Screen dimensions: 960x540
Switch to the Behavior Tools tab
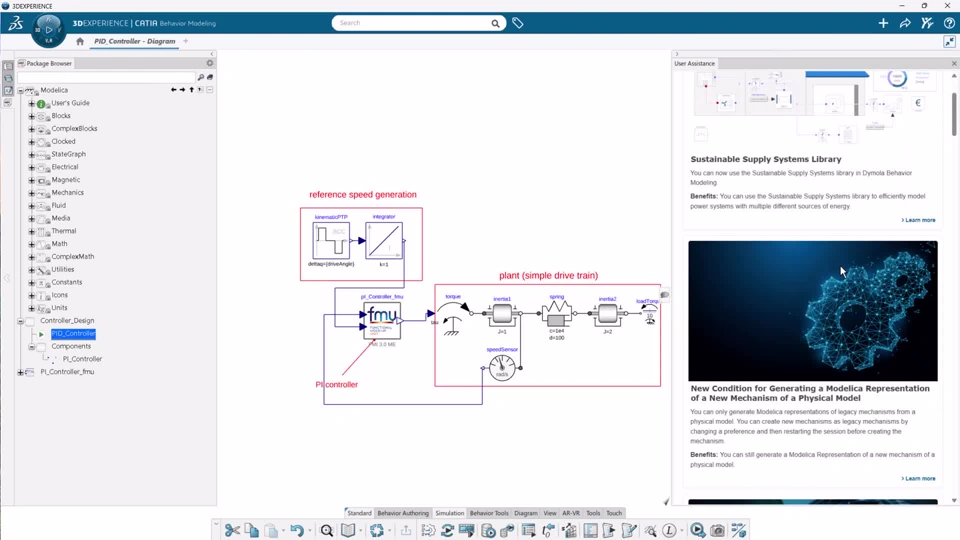[x=489, y=513]
